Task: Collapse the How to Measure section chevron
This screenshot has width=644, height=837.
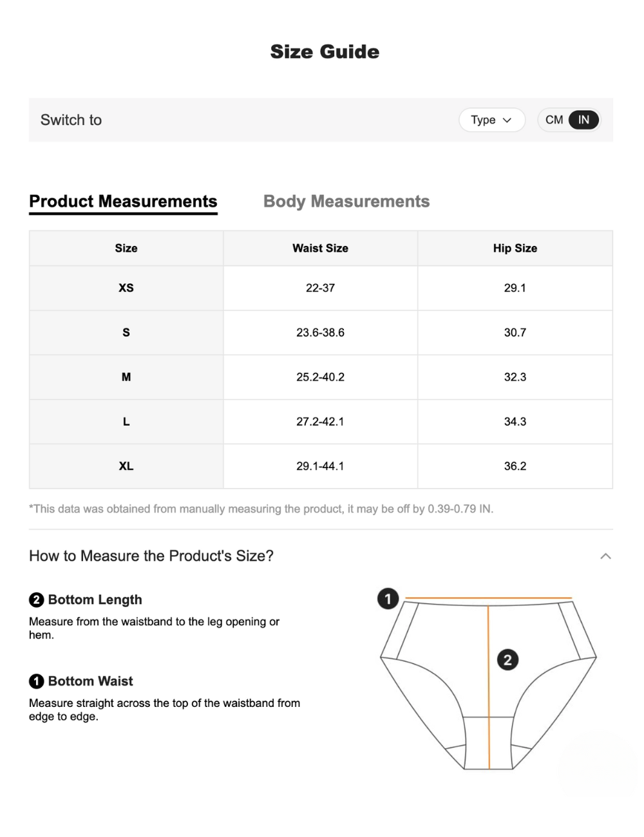Action: tap(605, 556)
